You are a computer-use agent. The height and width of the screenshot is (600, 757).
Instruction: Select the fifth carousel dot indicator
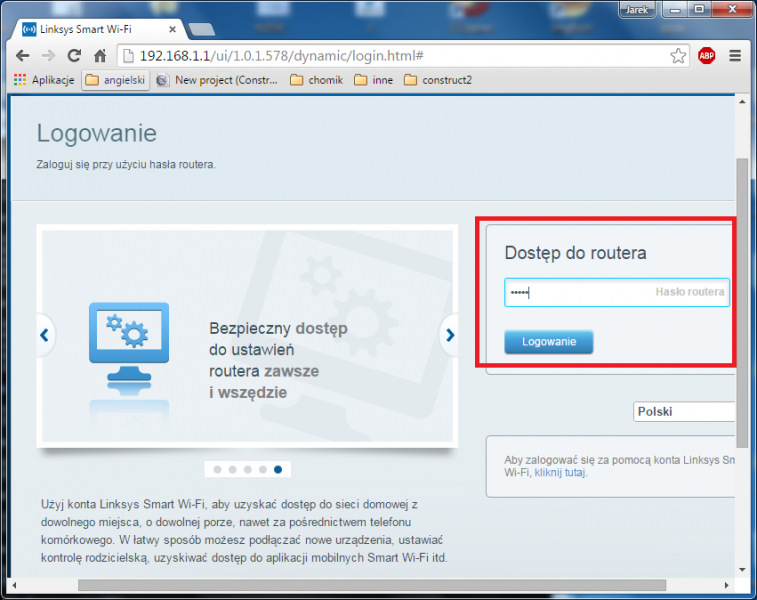tap(277, 468)
